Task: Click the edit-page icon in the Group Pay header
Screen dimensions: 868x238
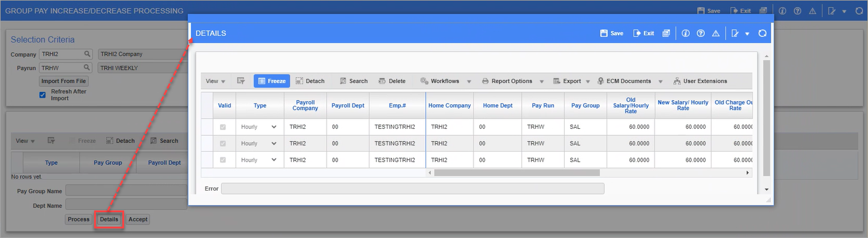Action: [x=832, y=11]
